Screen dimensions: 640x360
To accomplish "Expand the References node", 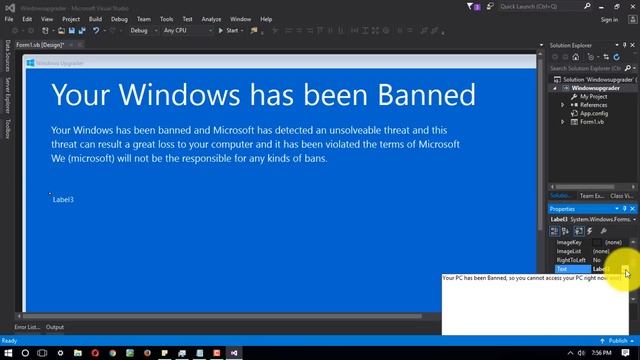I will [562, 105].
